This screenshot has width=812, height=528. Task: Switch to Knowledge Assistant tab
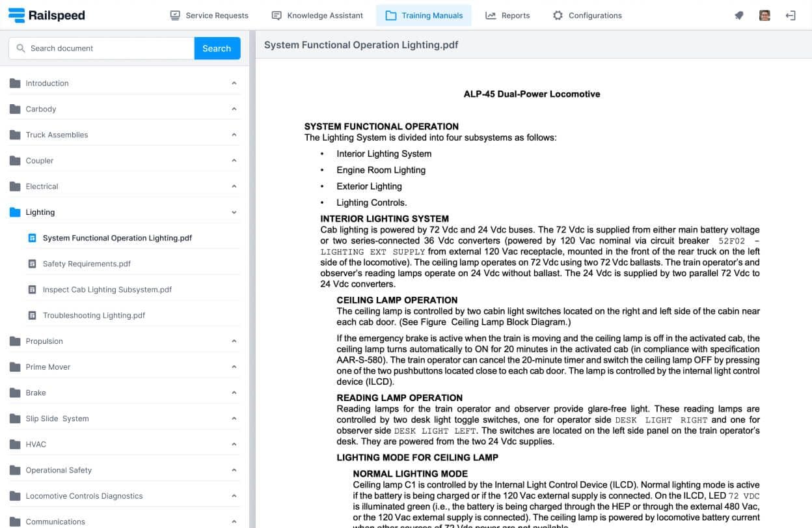tap(317, 16)
